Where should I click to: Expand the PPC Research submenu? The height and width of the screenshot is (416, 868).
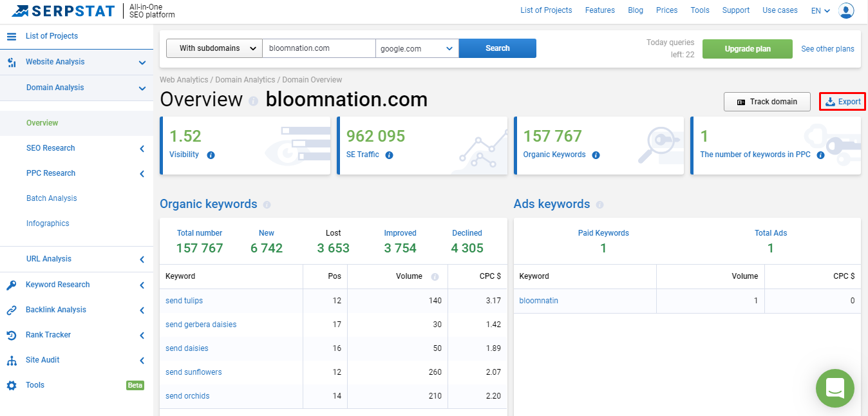pos(142,174)
